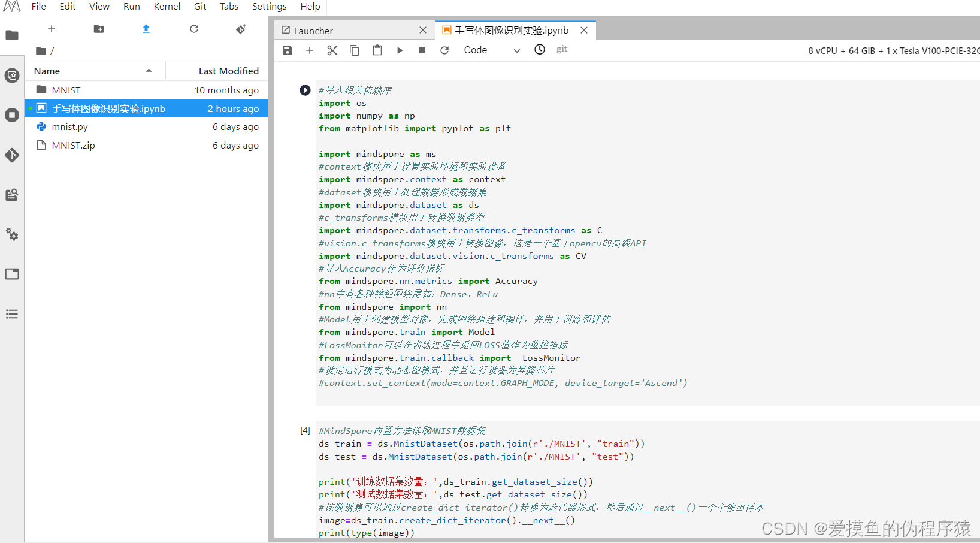The image size is (980, 543).
Task: Click the kernel resource spec 8 vCPU + 64 GiB
Action: pos(894,51)
